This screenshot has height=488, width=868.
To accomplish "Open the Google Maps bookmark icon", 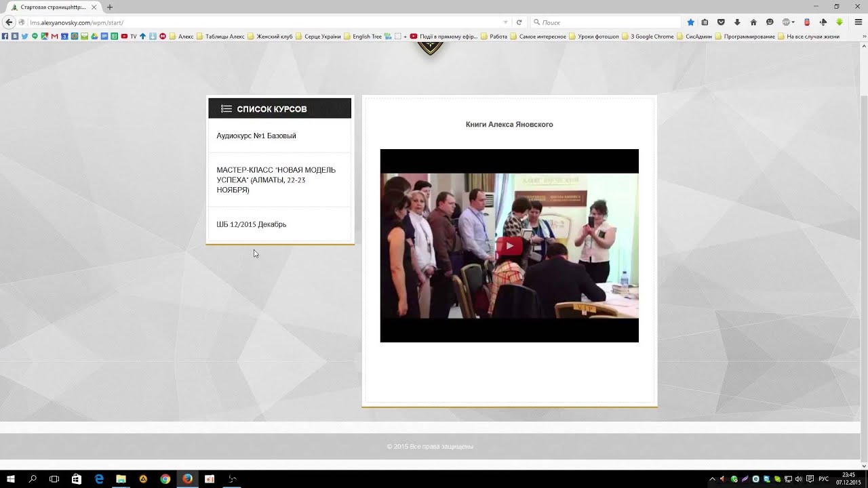I will [x=45, y=37].
